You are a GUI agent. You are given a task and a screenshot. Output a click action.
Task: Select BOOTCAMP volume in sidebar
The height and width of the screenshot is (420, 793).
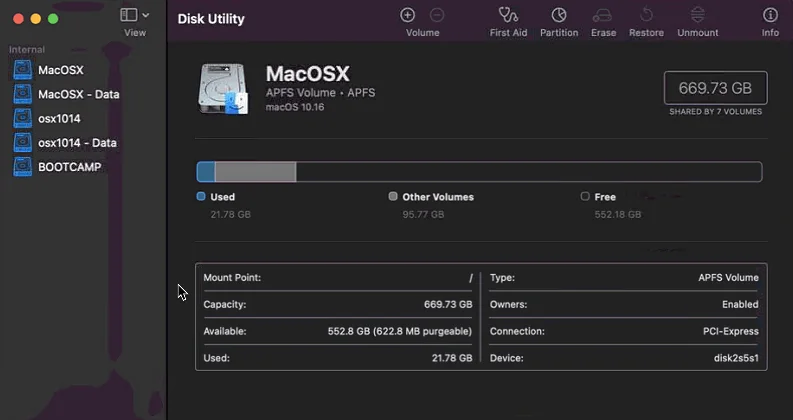point(69,167)
